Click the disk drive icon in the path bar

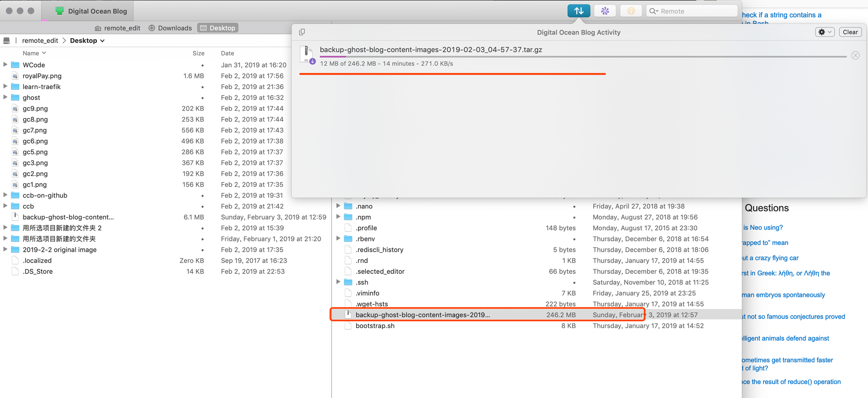click(7, 41)
